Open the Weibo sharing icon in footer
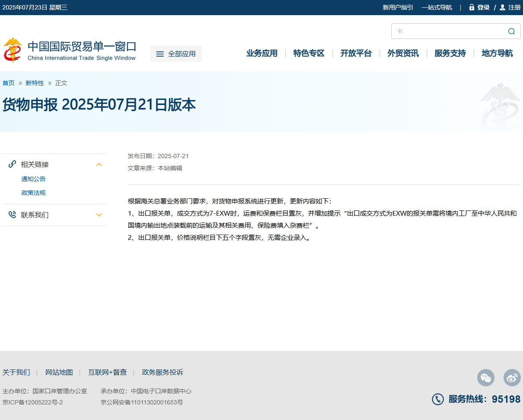Screen dimensions: 523x420 512,378
